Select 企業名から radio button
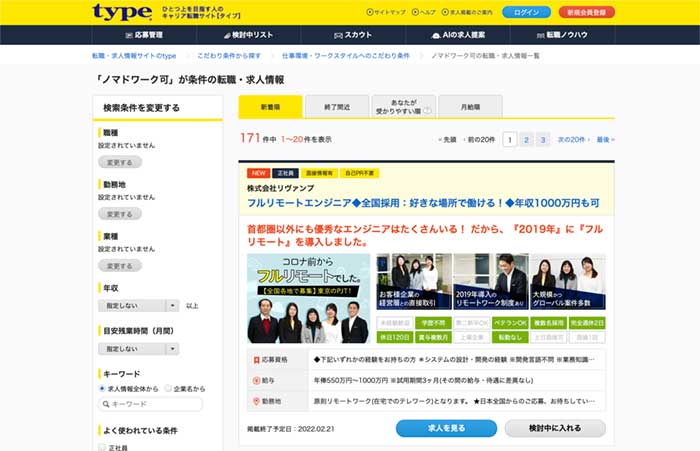 (x=168, y=388)
